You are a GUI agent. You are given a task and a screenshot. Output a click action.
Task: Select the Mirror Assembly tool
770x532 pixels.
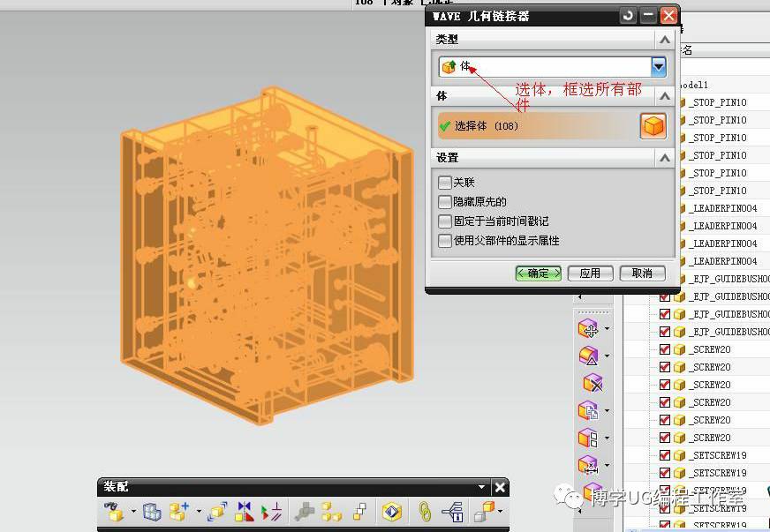(x=244, y=512)
